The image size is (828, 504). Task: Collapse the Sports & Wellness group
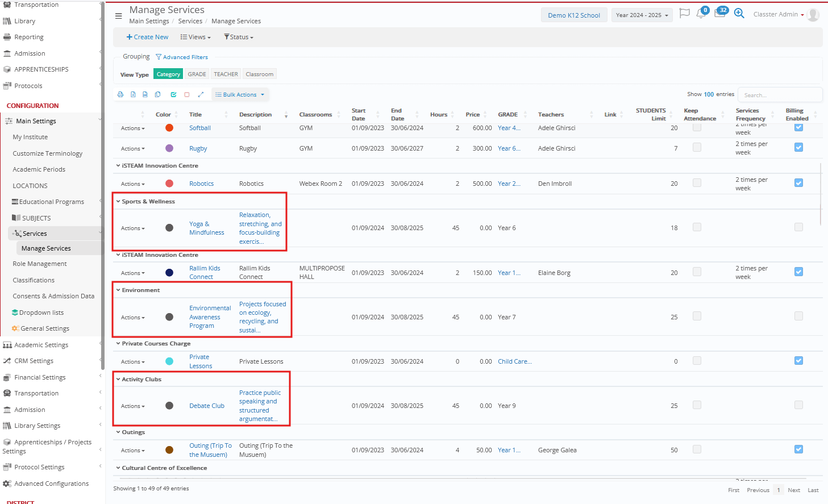118,202
